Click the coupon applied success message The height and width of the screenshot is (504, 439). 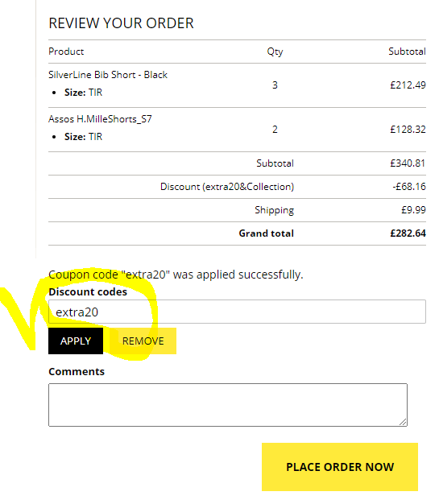tap(176, 275)
